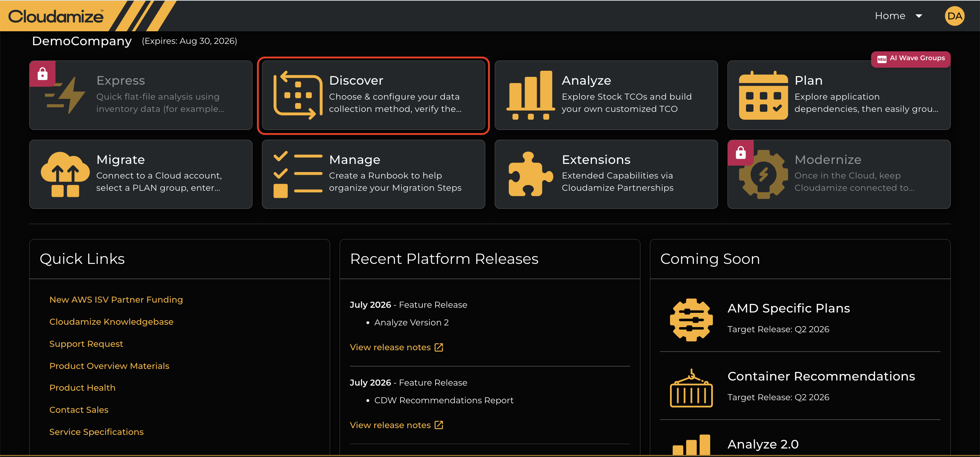This screenshot has width=980, height=457.
Task: Open New AWS ISV Partner Funding link
Action: [x=116, y=300]
